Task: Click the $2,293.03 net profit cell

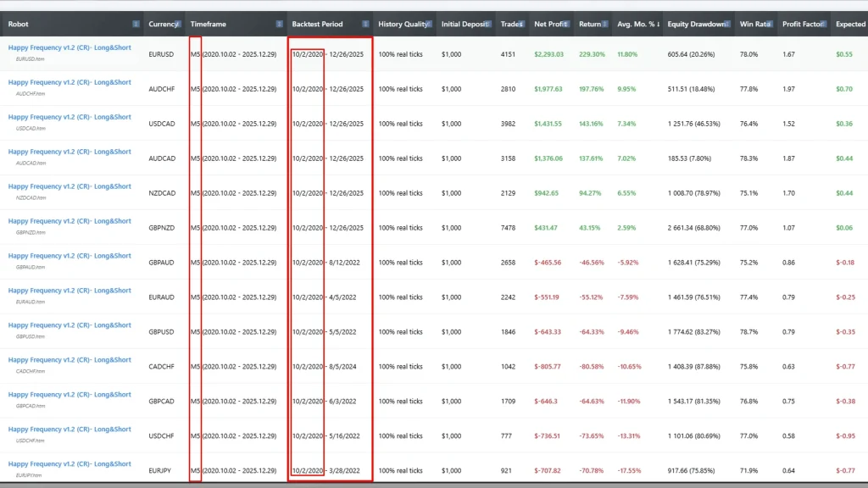Action: 548,54
